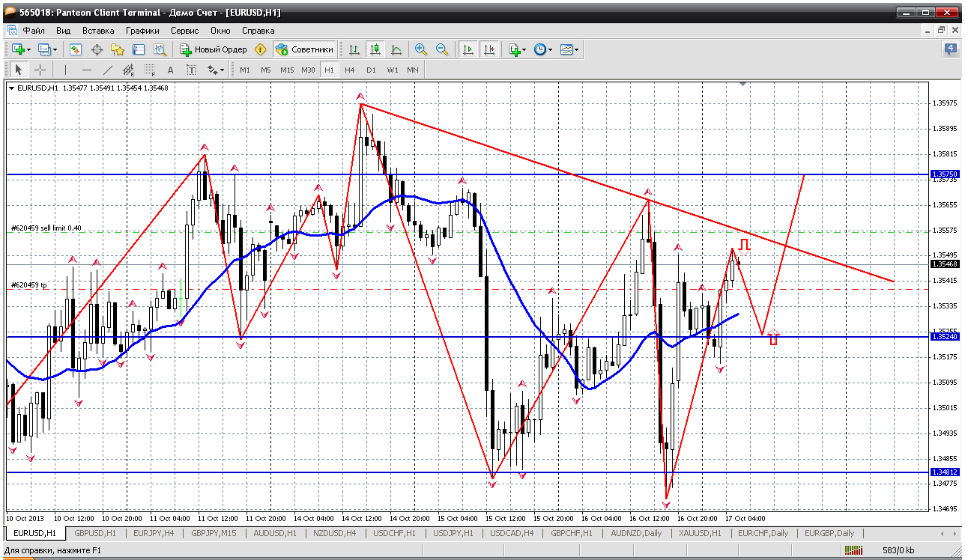Select the arrow cursor tool
Viewport: 965px width, 560px height.
(19, 70)
